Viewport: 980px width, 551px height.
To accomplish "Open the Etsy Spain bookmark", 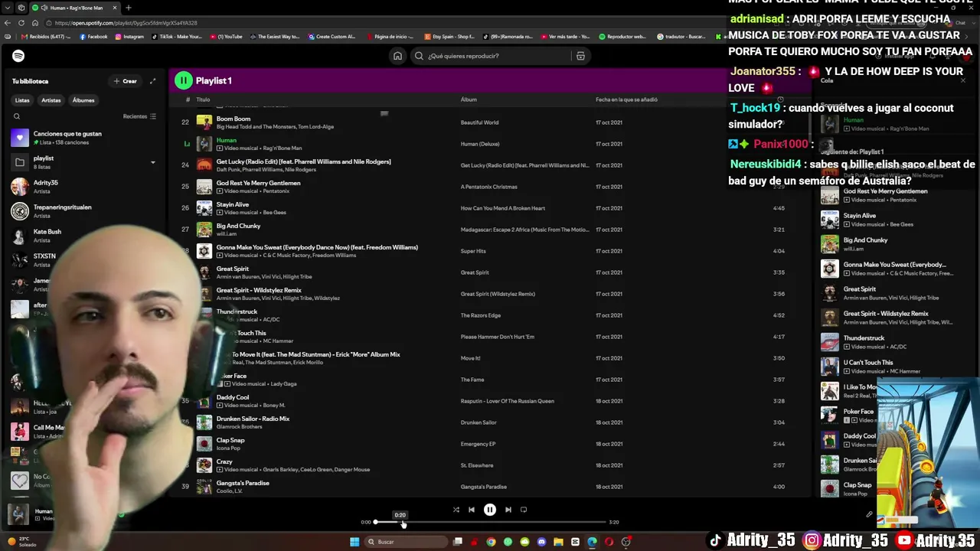I will tap(451, 37).
